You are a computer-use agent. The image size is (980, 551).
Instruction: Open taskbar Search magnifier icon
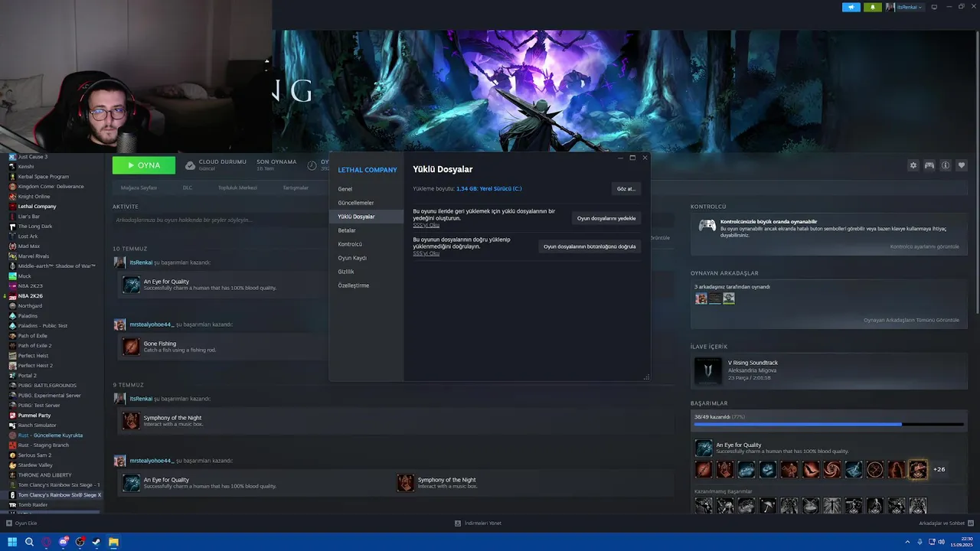coord(29,542)
